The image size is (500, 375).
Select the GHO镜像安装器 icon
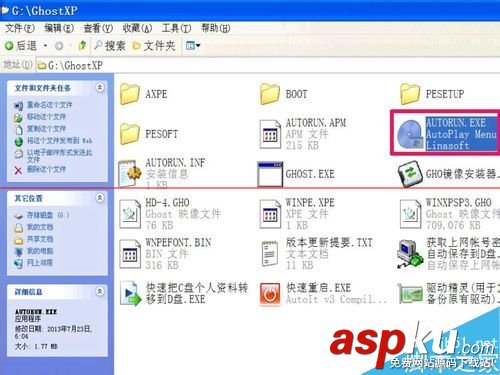coord(410,174)
